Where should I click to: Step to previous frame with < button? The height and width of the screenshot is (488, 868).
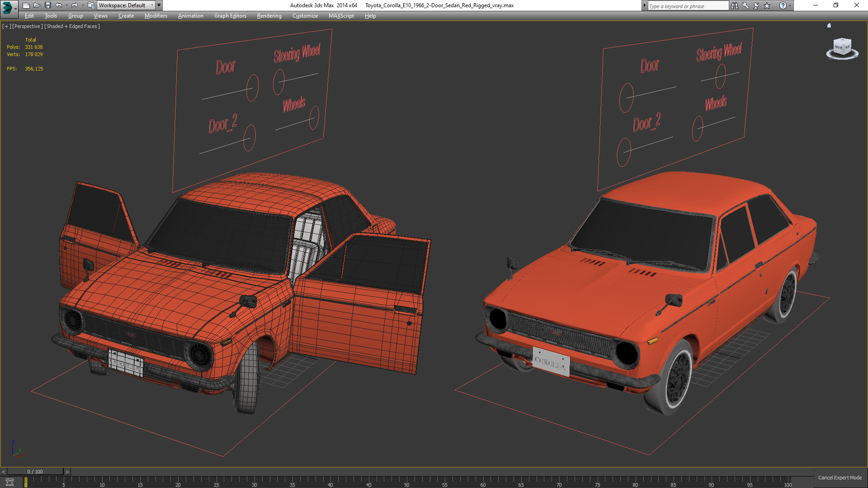(4, 472)
